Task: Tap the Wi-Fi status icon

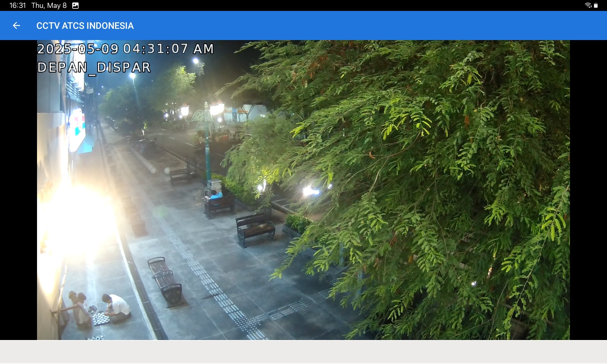Action: click(x=588, y=5)
